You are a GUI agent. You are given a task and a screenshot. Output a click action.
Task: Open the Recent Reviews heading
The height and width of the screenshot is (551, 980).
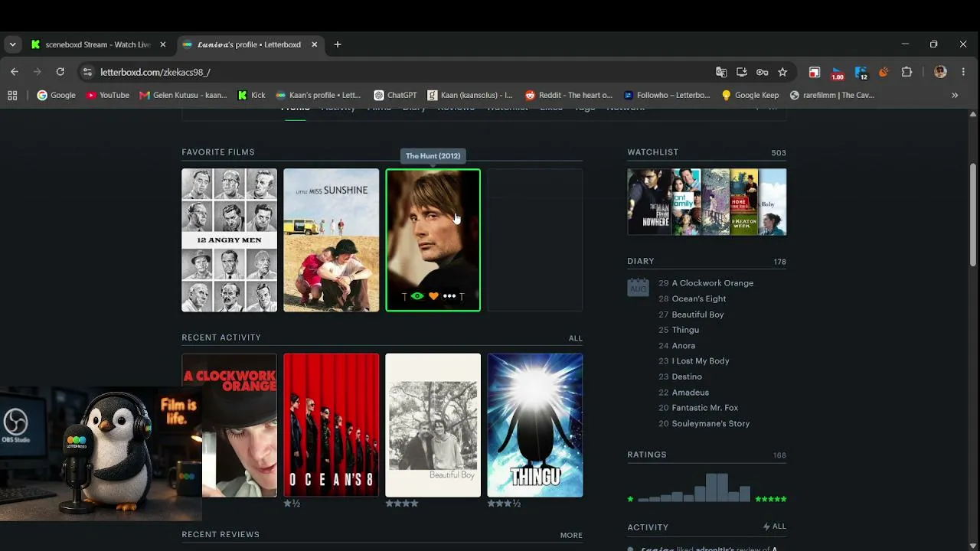pos(220,534)
